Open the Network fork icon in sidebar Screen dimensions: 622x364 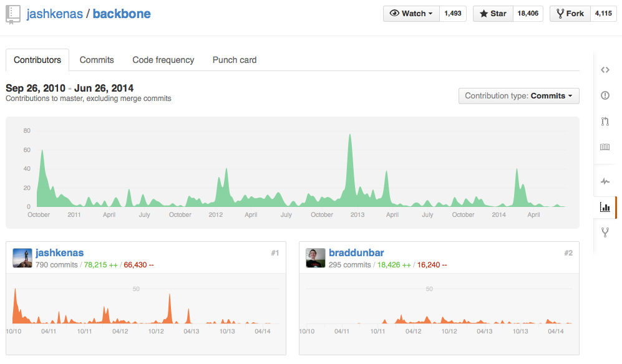pos(605,232)
